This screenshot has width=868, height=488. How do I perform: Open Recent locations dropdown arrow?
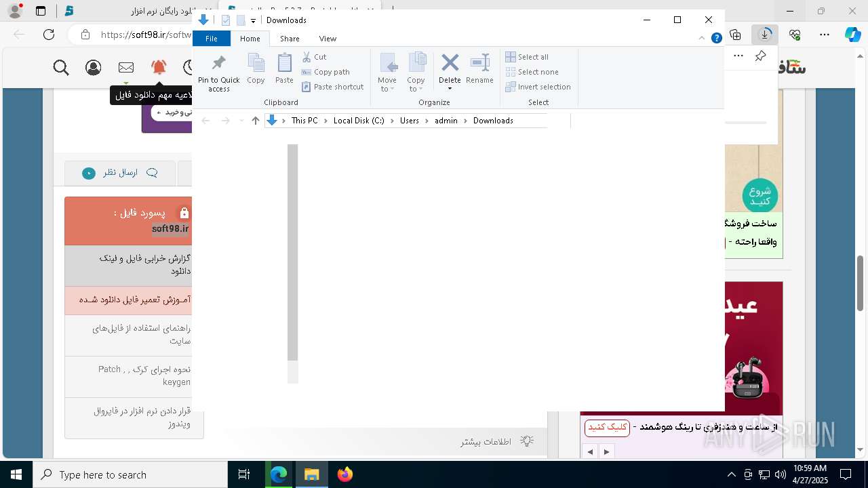(241, 121)
